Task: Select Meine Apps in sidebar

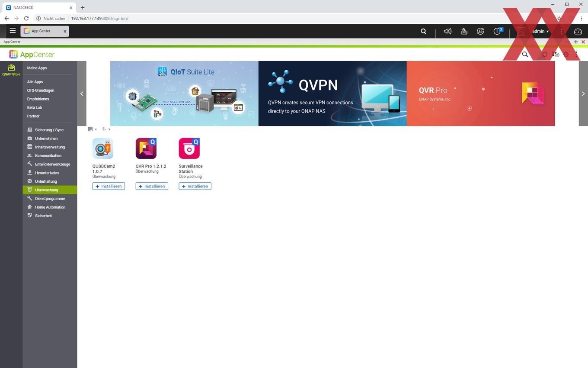Action: coord(37,68)
